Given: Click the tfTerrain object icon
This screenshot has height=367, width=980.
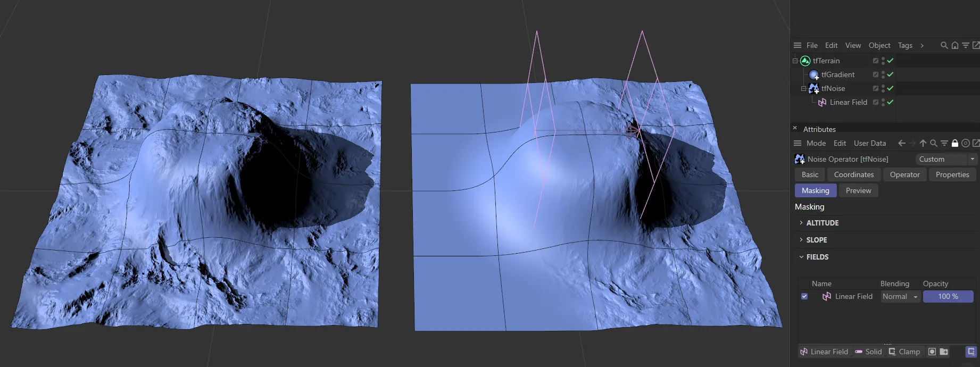Looking at the screenshot, I should point(805,61).
